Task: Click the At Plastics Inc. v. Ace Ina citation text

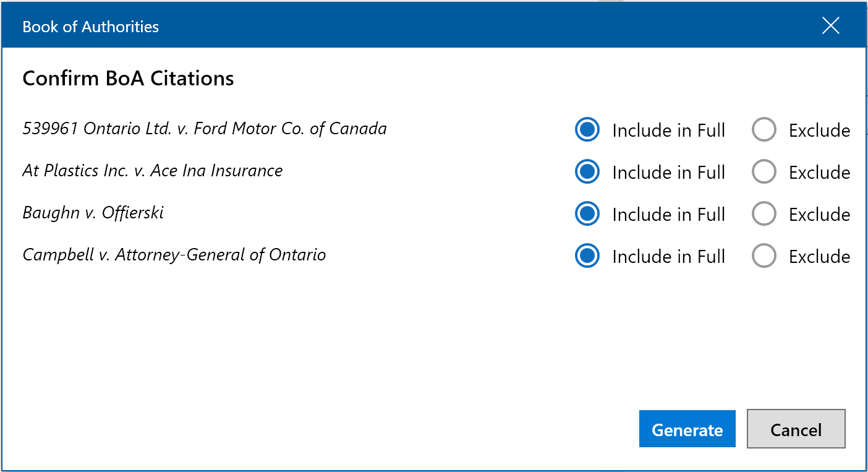Action: (x=153, y=171)
